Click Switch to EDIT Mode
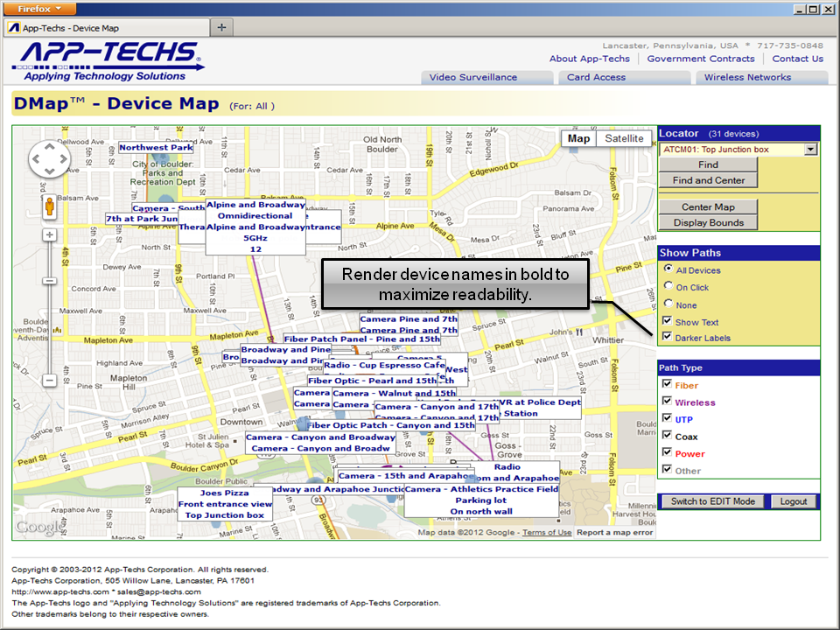This screenshot has height=630, width=840. (713, 501)
